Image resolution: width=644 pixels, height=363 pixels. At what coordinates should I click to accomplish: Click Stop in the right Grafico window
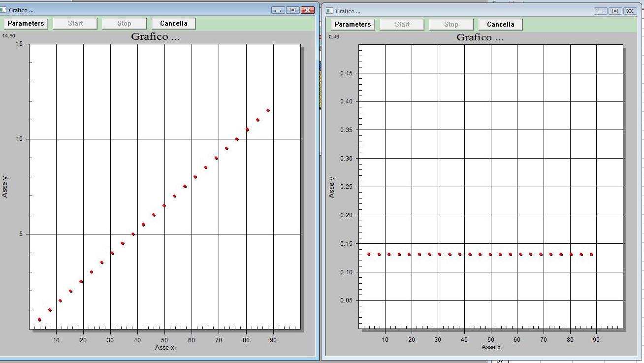click(x=451, y=24)
